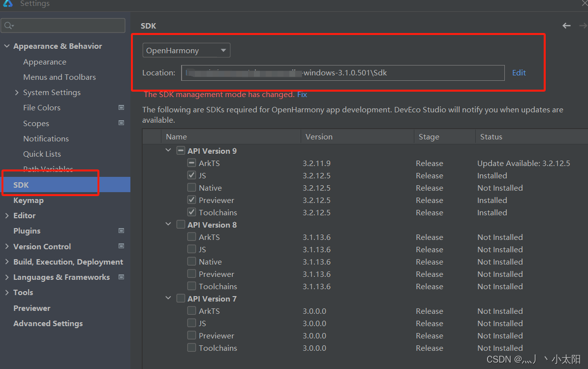Open Advanced Settings page
Image resolution: width=588 pixels, height=369 pixels.
[48, 324]
